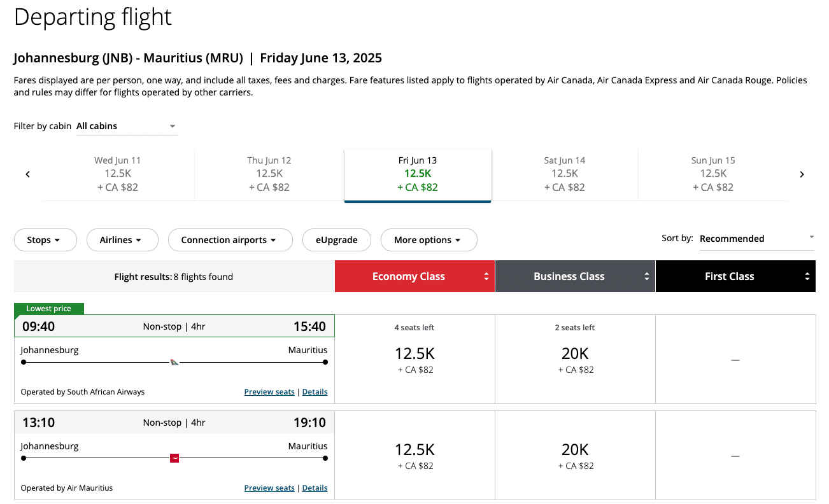Toggle the eUpgrade filter
The width and height of the screenshot is (829, 504).
tap(336, 240)
